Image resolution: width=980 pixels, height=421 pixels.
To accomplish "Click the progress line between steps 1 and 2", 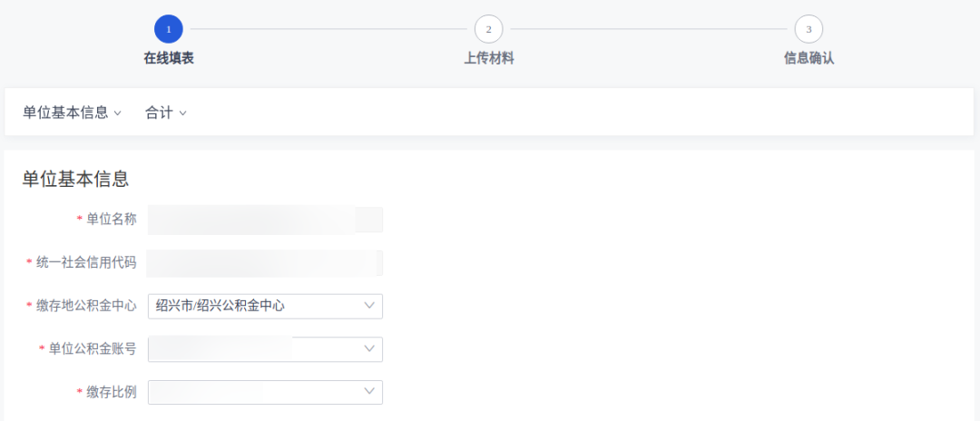I will (x=328, y=29).
